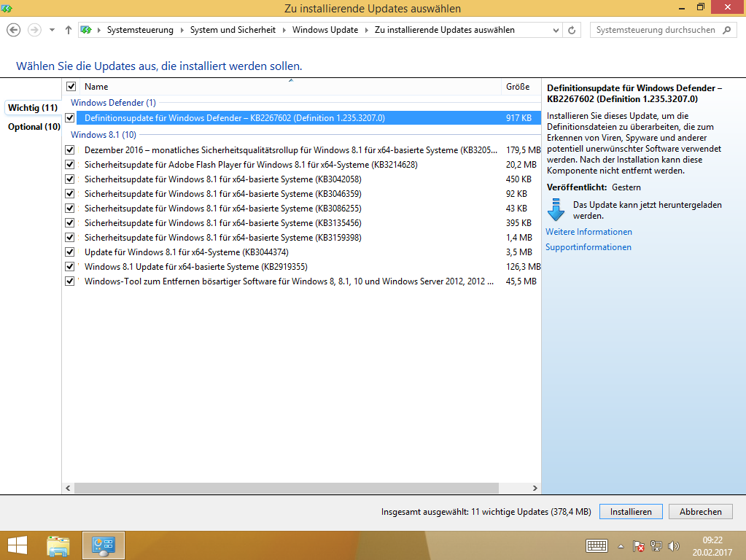Toggle checkbox for KB3046359 update
The width and height of the screenshot is (746, 560).
(70, 194)
